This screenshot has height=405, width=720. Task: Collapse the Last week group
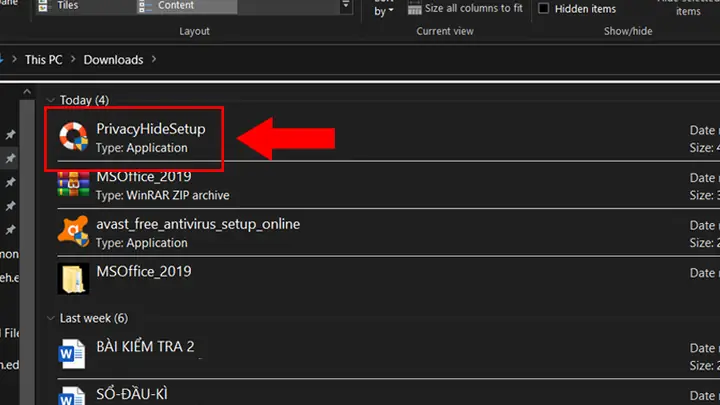pyautogui.click(x=51, y=318)
